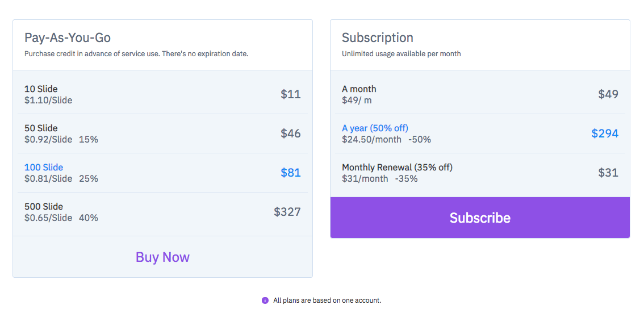Select the A month subscription option

click(480, 94)
